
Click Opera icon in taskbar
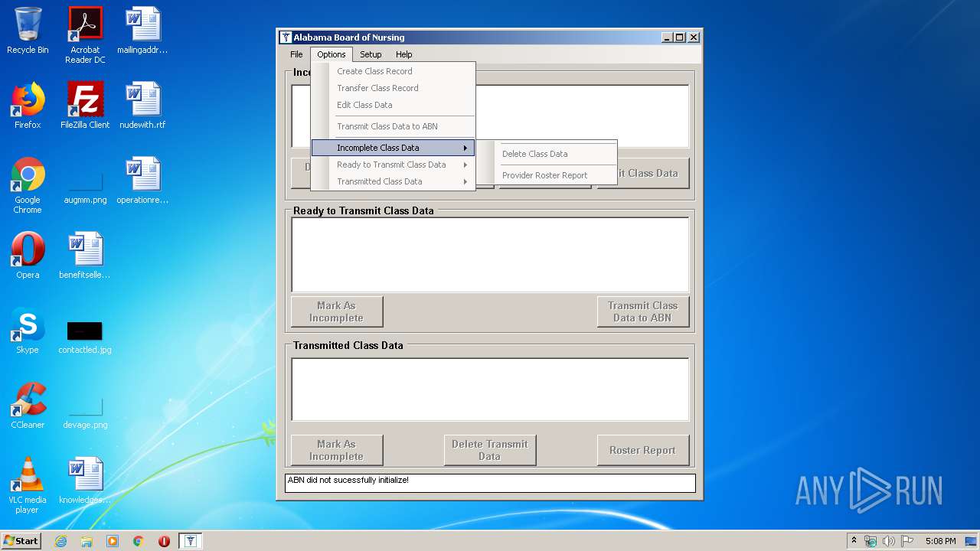click(164, 541)
